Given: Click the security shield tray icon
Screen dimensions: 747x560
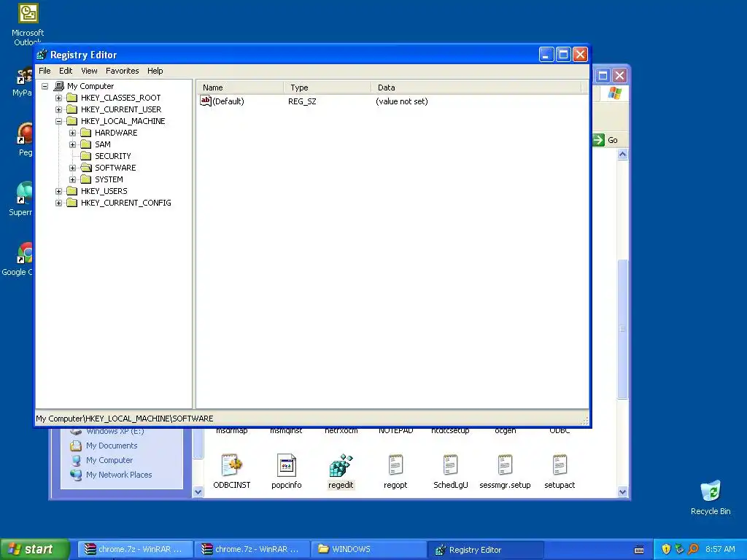Looking at the screenshot, I should coord(666,549).
